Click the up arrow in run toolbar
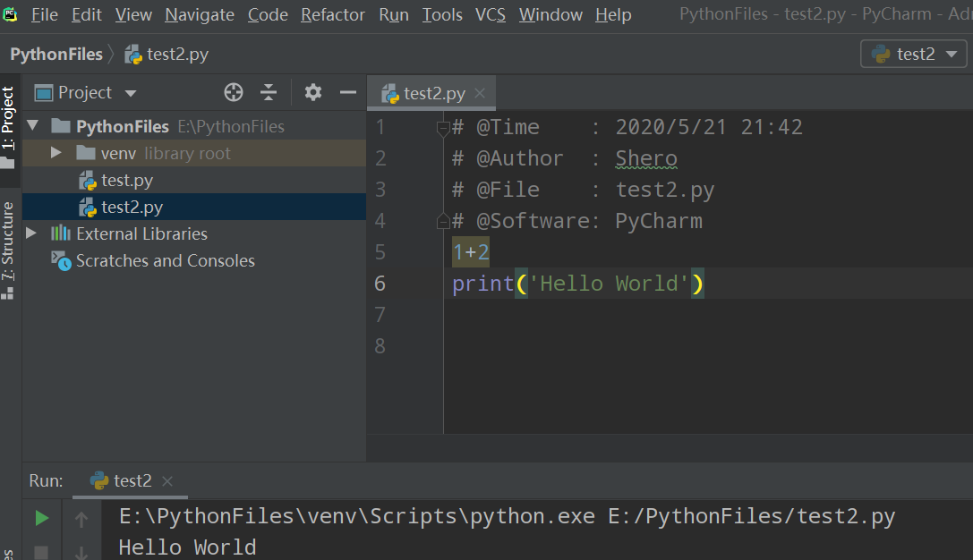Viewport: 973px width, 560px height. 81,519
